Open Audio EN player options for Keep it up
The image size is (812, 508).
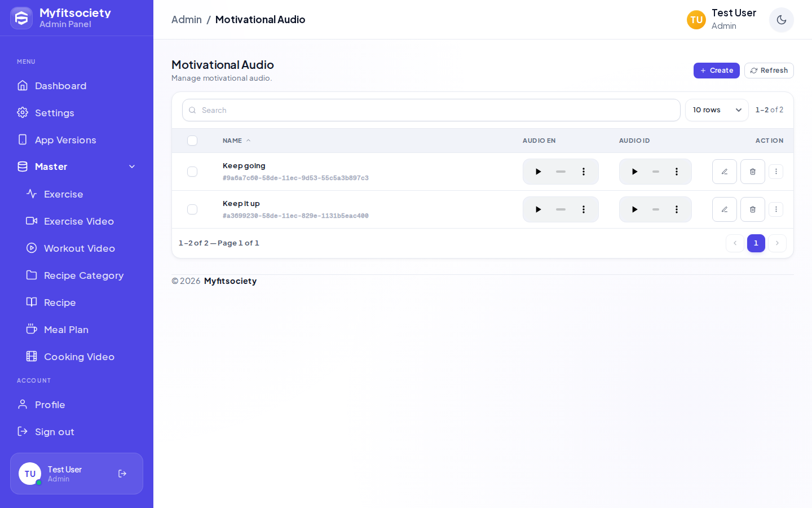click(584, 209)
